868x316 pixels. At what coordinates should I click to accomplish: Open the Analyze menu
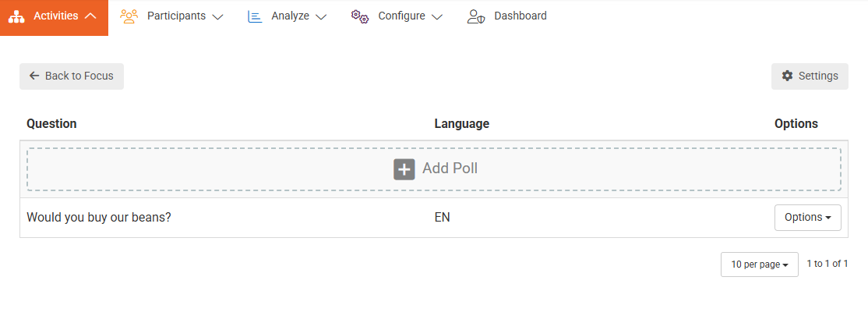[x=290, y=16]
